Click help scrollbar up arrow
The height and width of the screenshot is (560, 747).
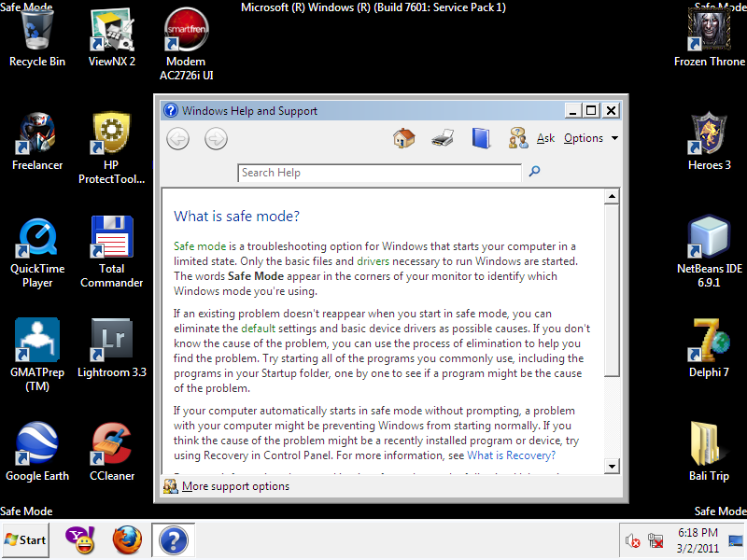(612, 196)
